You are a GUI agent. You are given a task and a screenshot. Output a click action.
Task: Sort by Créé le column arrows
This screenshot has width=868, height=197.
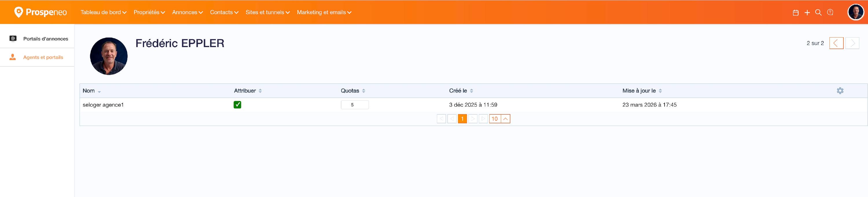coord(471,91)
